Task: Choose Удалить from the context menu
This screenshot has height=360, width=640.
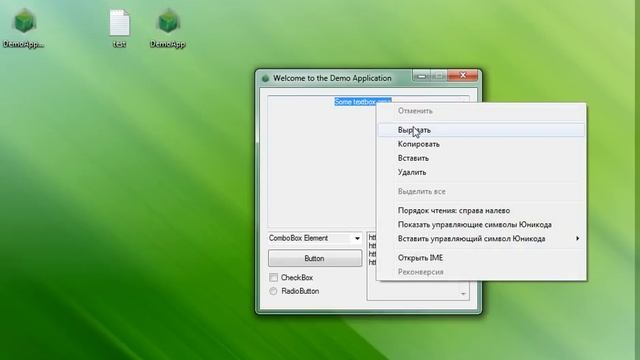Action: coord(481,172)
